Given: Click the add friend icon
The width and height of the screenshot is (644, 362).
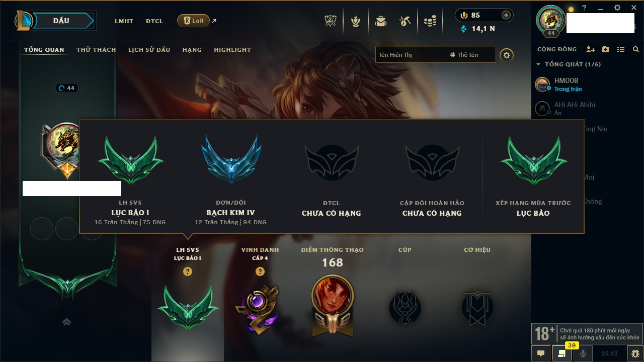Looking at the screenshot, I should click(x=591, y=49).
